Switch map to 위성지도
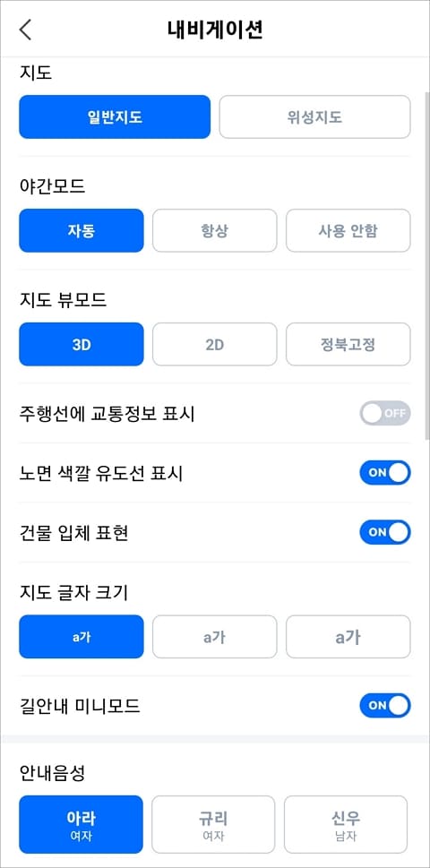Image resolution: width=430 pixels, height=868 pixels. 315,116
